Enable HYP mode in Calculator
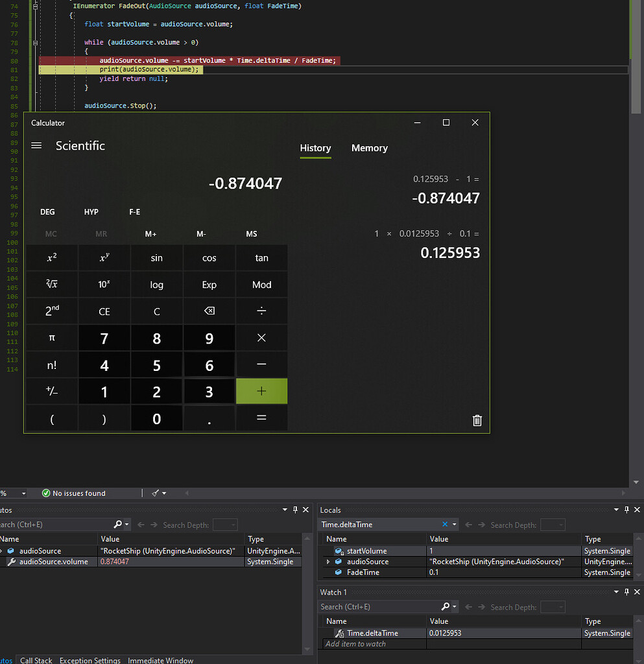The image size is (644, 664). tap(91, 212)
